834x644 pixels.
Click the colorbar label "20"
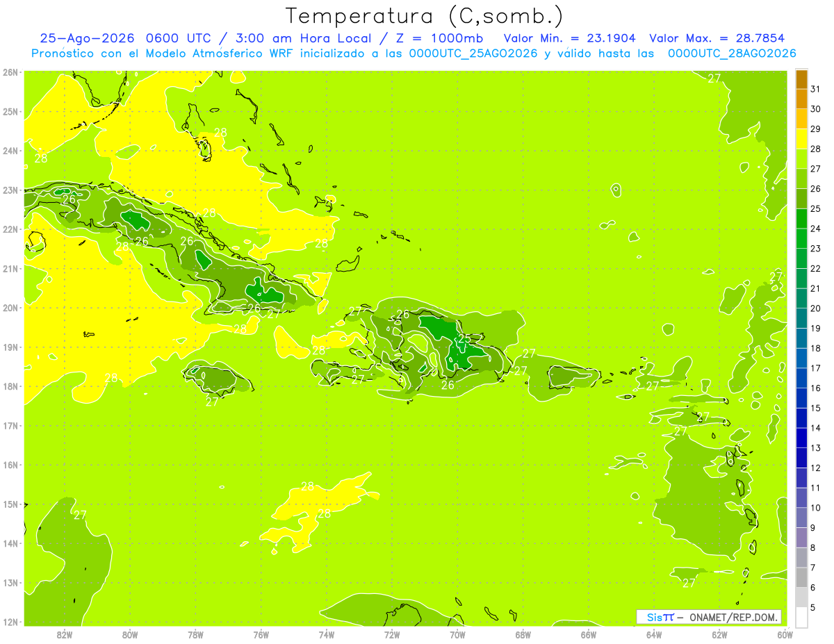816,308
